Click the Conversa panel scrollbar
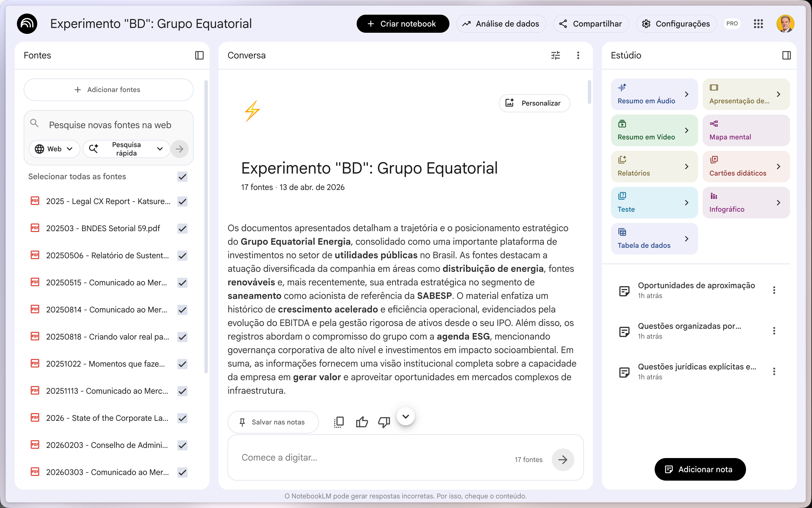 (x=589, y=92)
